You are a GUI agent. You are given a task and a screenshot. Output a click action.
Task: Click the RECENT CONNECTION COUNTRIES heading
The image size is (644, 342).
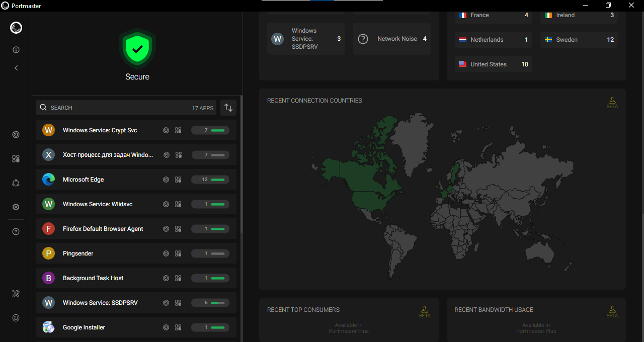coord(314,101)
